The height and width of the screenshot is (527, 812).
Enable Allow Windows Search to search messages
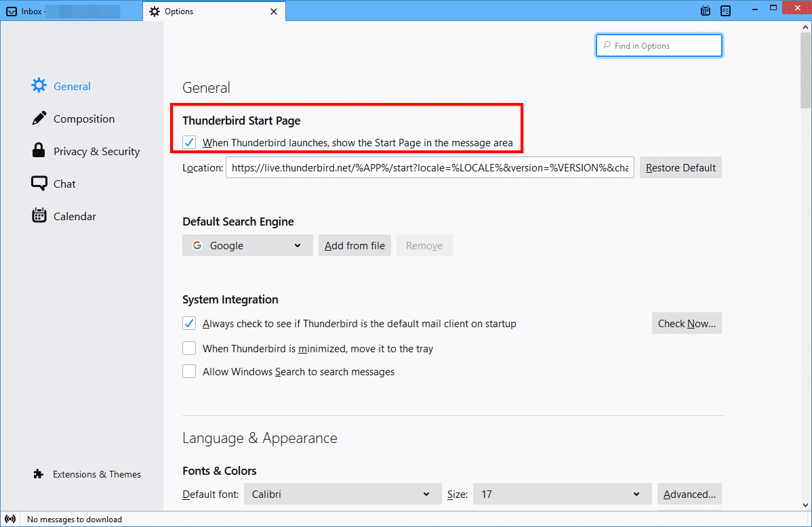(189, 372)
